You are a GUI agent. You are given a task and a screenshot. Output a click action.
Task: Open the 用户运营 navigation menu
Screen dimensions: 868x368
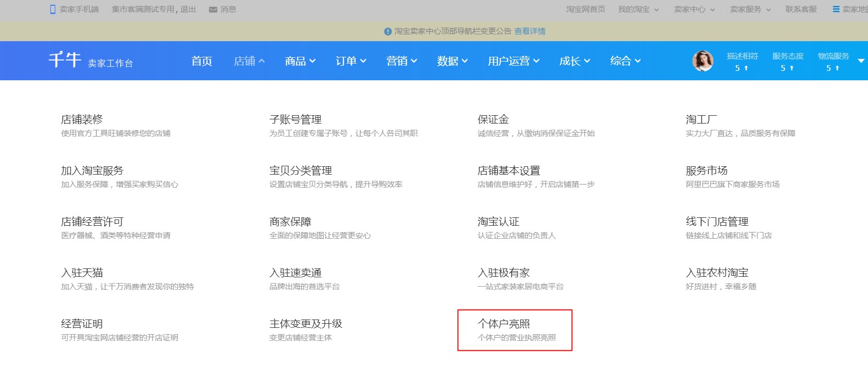[x=513, y=61]
